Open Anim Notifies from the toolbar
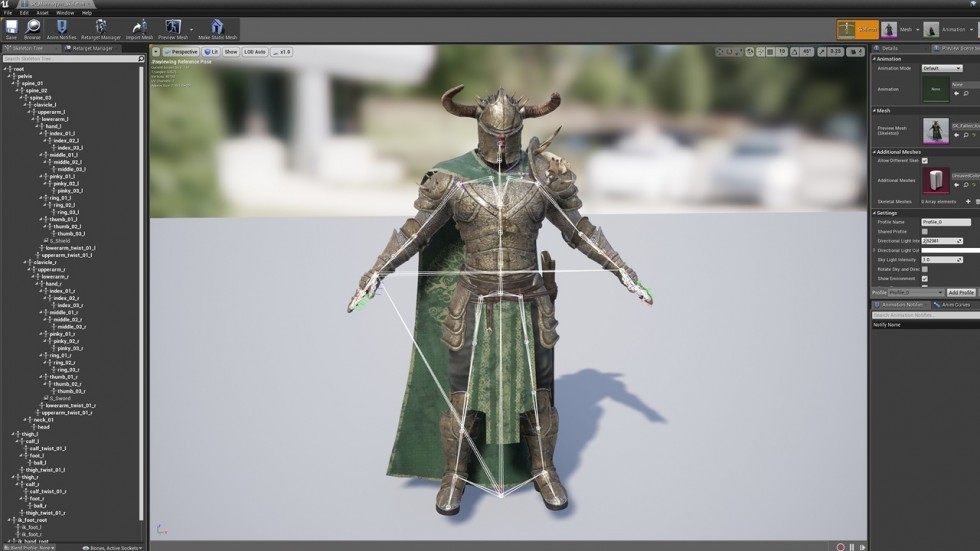This screenshot has width=980, height=551. (61, 29)
